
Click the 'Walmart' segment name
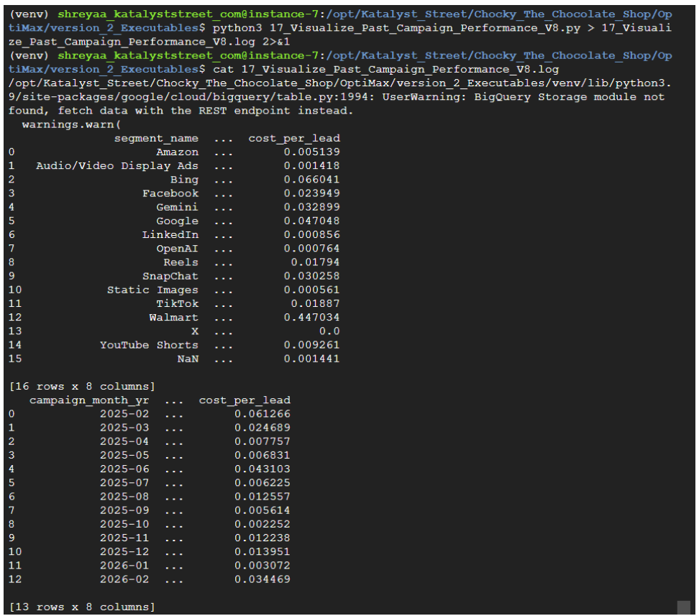[173, 318]
